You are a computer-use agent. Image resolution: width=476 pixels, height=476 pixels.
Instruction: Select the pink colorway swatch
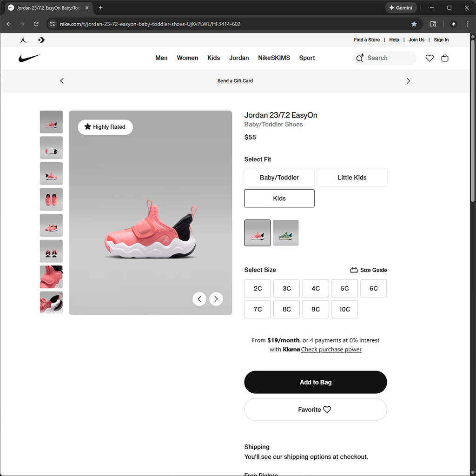point(258,233)
